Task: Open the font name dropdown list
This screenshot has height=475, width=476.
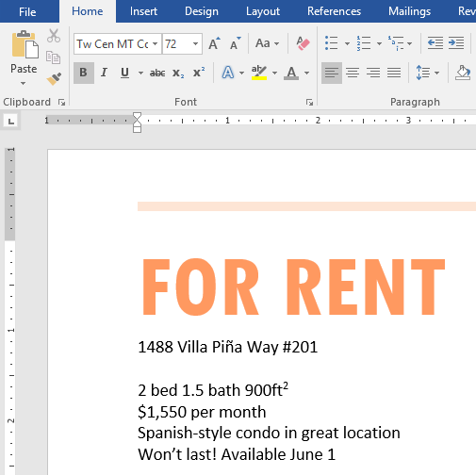Action: (x=156, y=43)
